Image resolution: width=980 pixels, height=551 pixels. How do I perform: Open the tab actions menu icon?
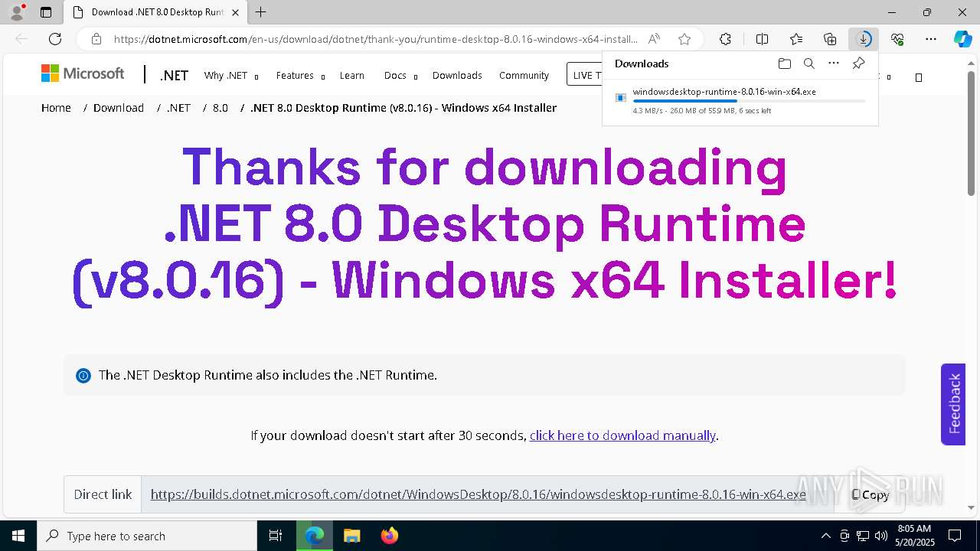46,12
